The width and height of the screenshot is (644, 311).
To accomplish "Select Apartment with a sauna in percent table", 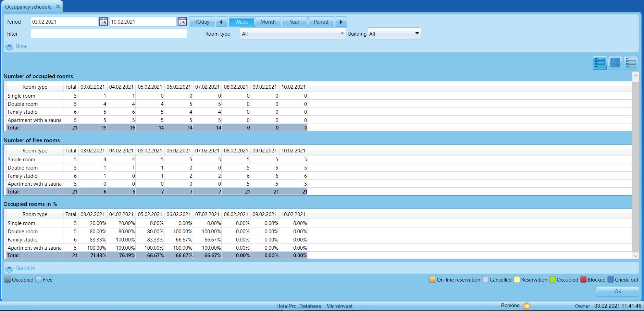I will coord(35,248).
